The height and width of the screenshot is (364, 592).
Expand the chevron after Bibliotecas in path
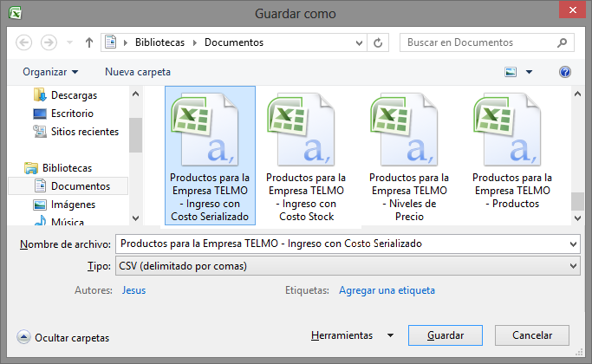195,42
